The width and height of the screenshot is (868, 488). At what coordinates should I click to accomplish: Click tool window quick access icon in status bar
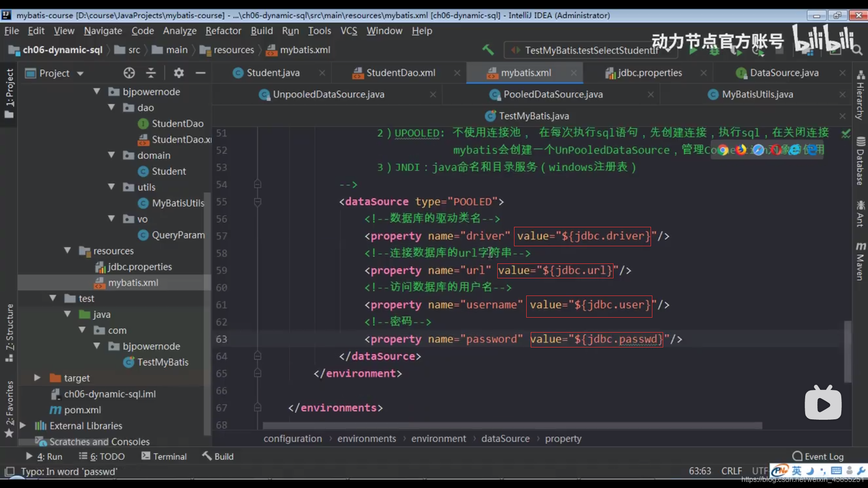(x=9, y=472)
